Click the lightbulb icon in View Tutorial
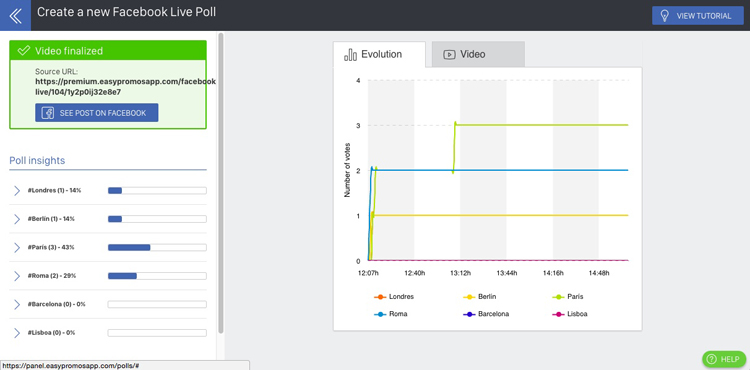Viewport: 750px width, 370px height. point(665,16)
